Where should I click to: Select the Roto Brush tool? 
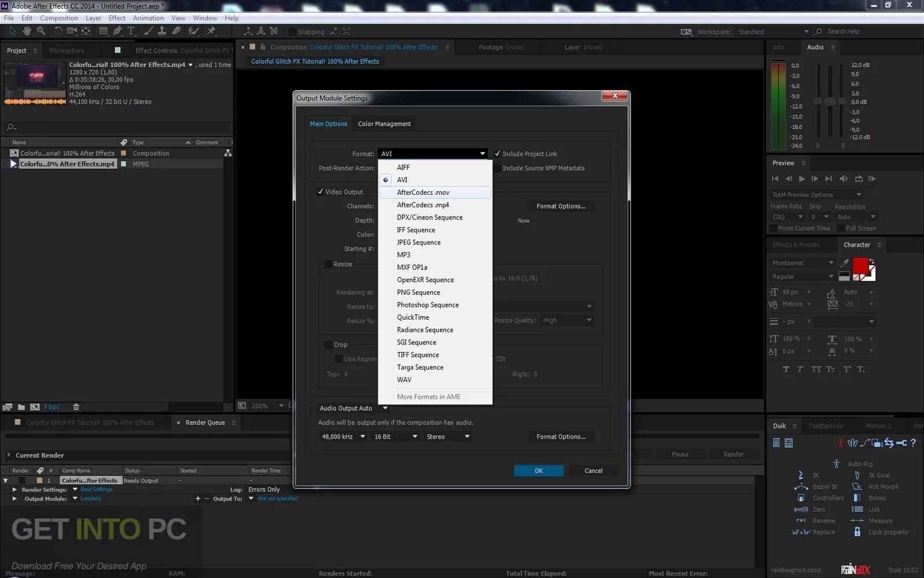pyautogui.click(x=193, y=31)
